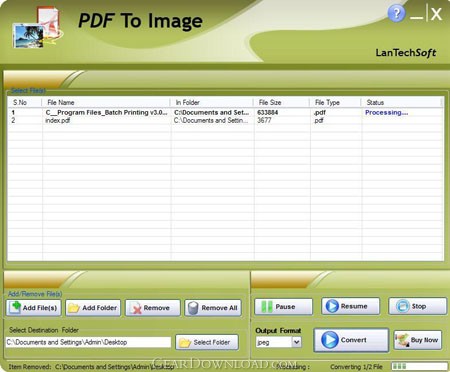Click the file size value 633884
Screen dimensions: 450x372
click(x=267, y=112)
